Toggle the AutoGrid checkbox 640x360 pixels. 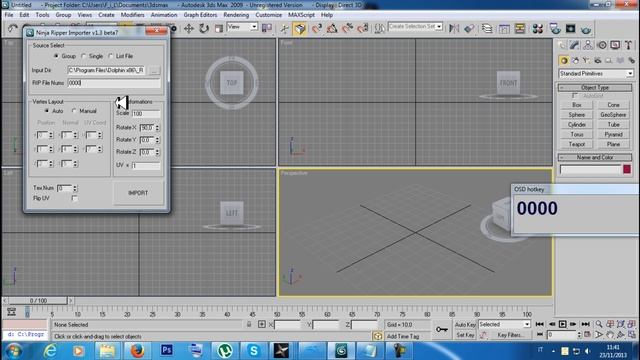tap(575, 96)
